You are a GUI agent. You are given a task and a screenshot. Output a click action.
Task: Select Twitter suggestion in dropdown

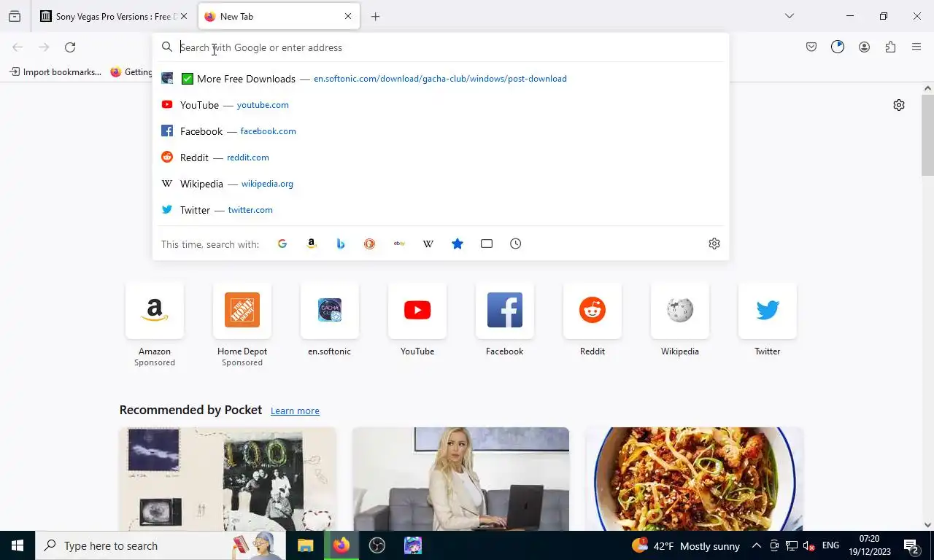(440, 210)
